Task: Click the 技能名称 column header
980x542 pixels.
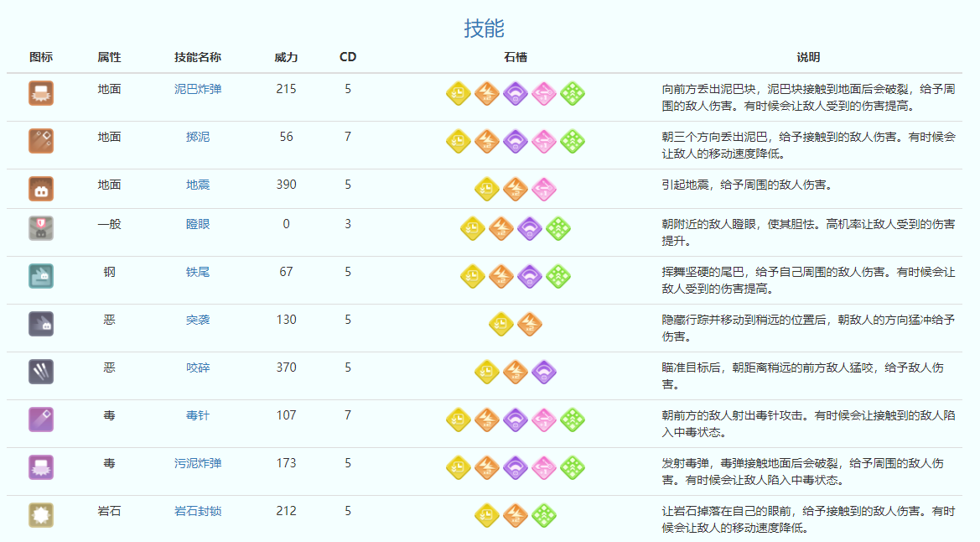Action: [198, 57]
